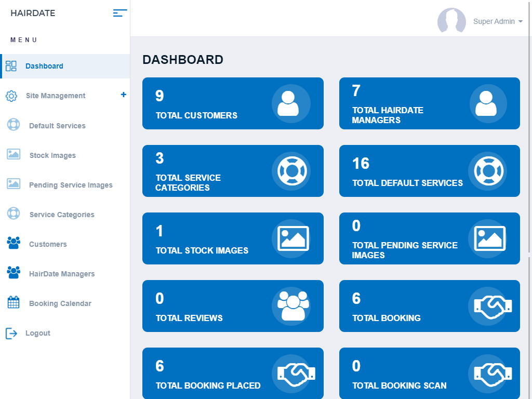Click the count 3 on service categories card

(x=159, y=158)
